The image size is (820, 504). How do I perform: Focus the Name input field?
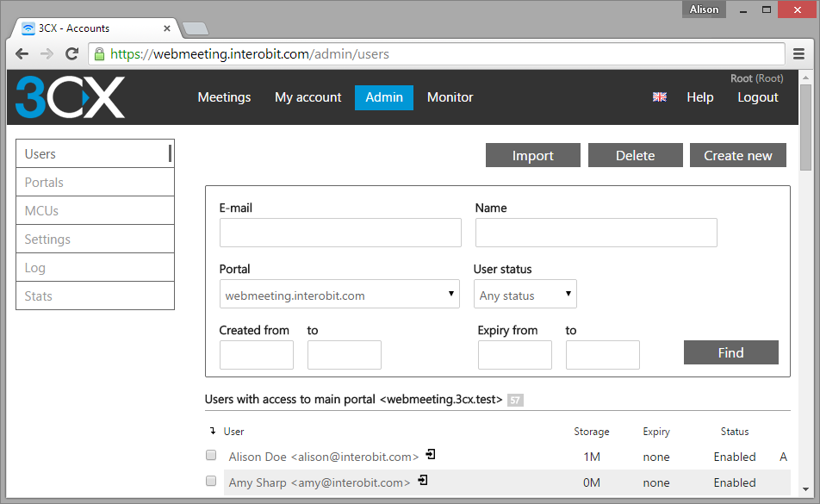pyautogui.click(x=596, y=233)
